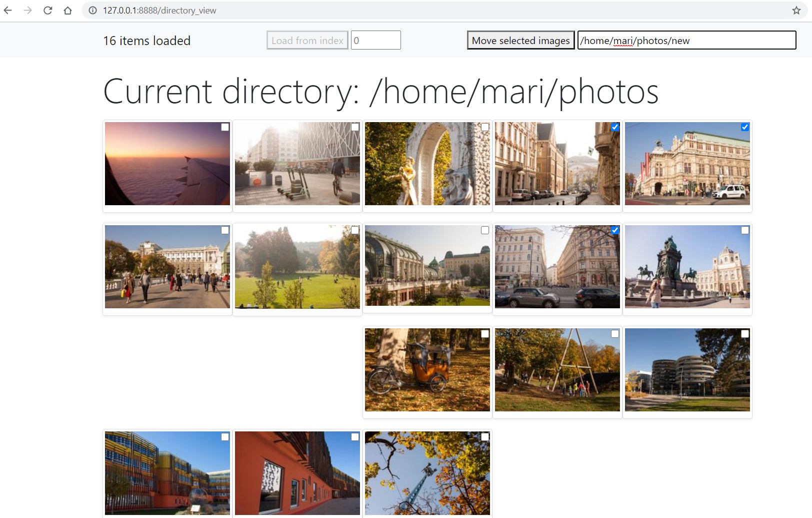Open the opera house thumbnail

click(687, 164)
